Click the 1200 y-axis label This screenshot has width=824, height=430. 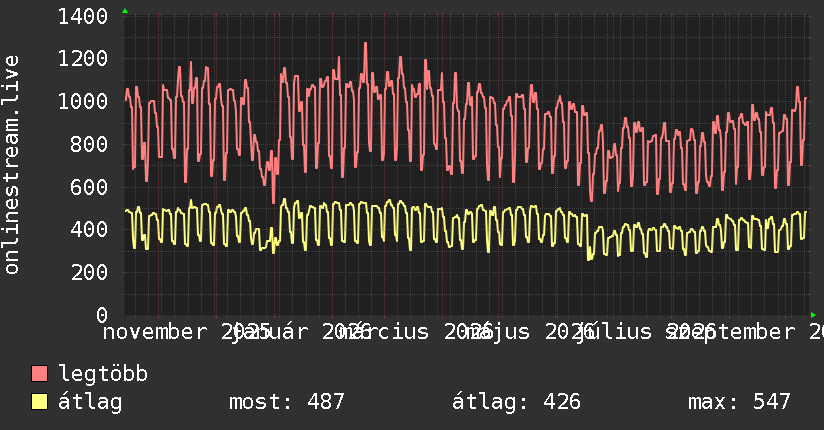pos(83,59)
